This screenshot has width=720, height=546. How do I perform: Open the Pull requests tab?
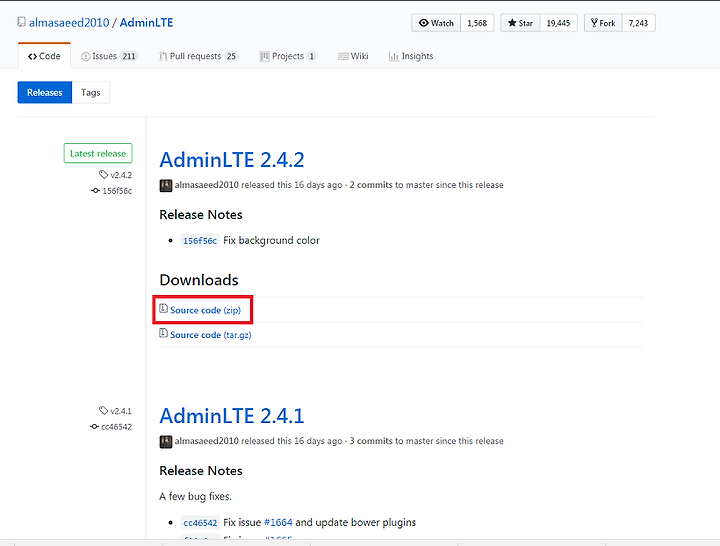pos(198,56)
